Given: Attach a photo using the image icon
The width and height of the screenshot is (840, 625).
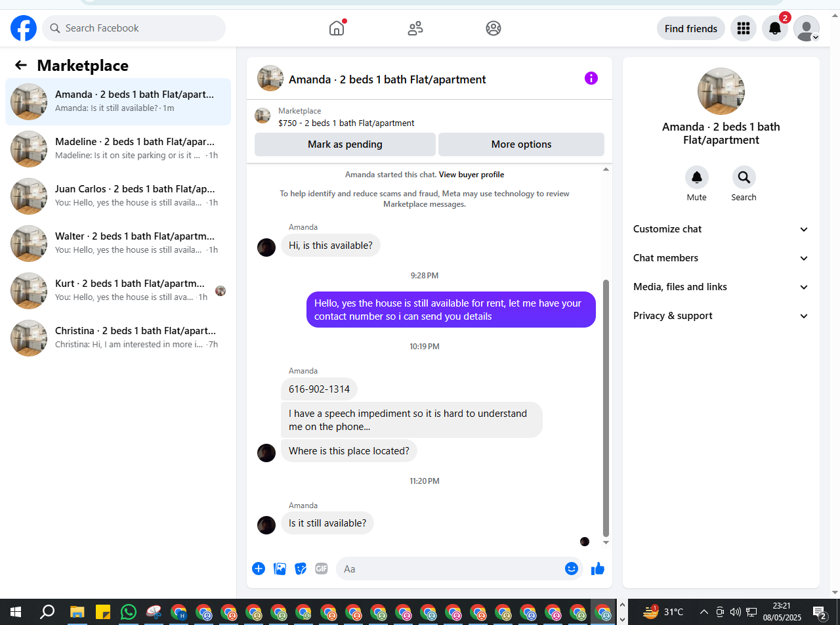Looking at the screenshot, I should click(280, 569).
